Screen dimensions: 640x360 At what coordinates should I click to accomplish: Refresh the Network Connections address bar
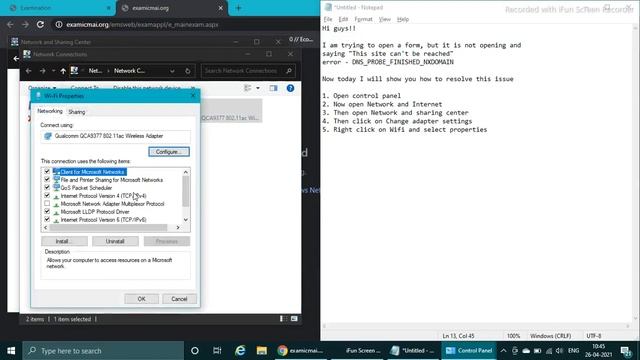pos(188,71)
